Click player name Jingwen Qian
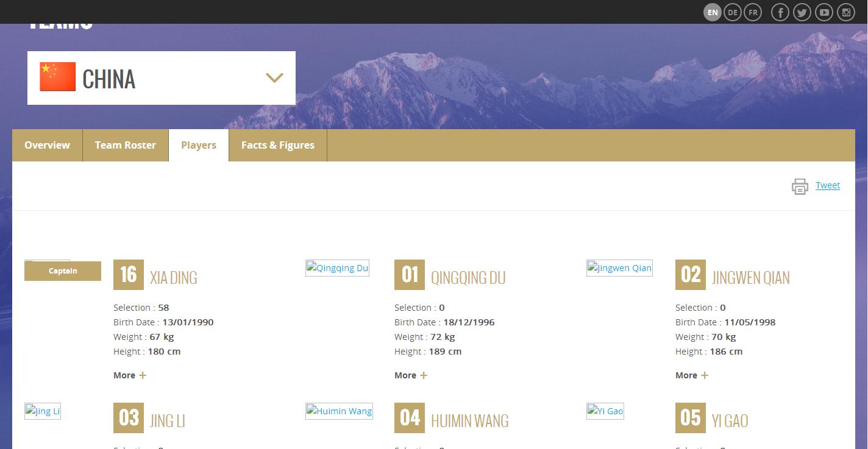This screenshot has width=868, height=449. click(751, 278)
